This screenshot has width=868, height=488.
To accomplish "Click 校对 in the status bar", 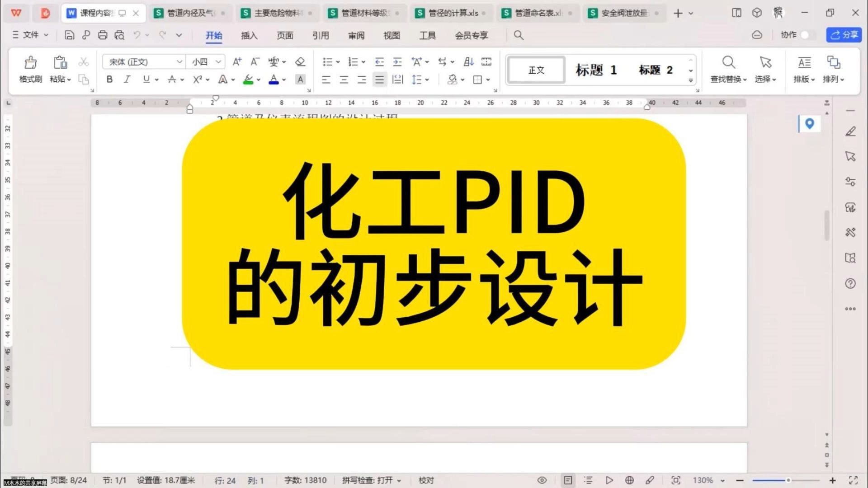I will (x=426, y=480).
